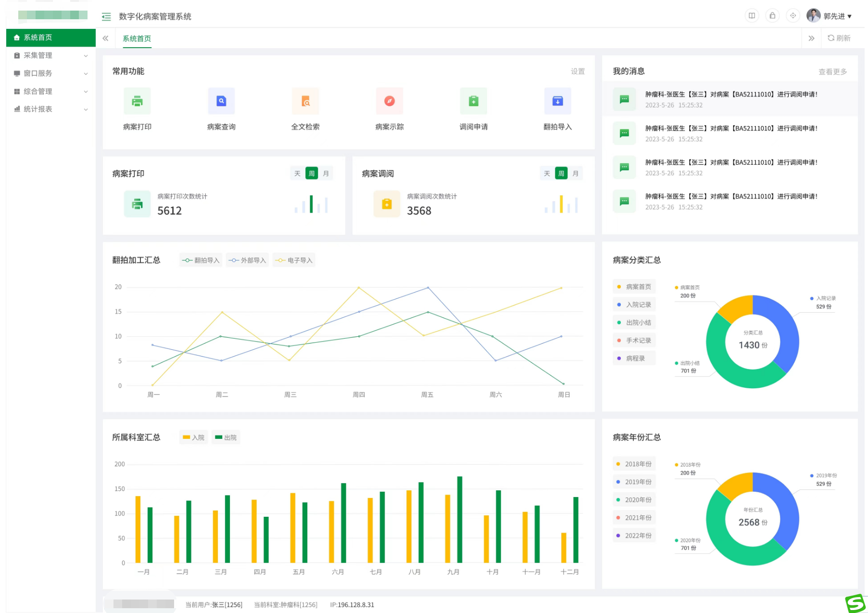The image size is (868, 613).
Task: Click the 统计报表 sidebar chart icon
Action: tap(17, 109)
